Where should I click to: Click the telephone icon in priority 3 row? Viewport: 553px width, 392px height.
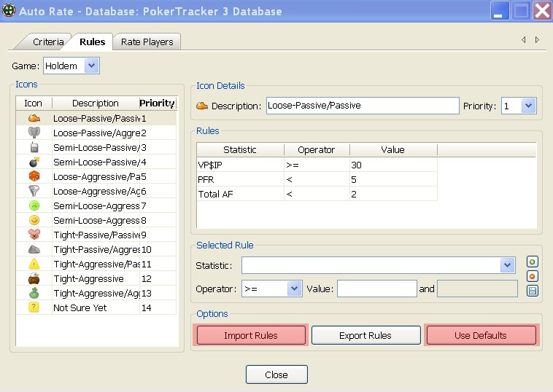point(34,147)
